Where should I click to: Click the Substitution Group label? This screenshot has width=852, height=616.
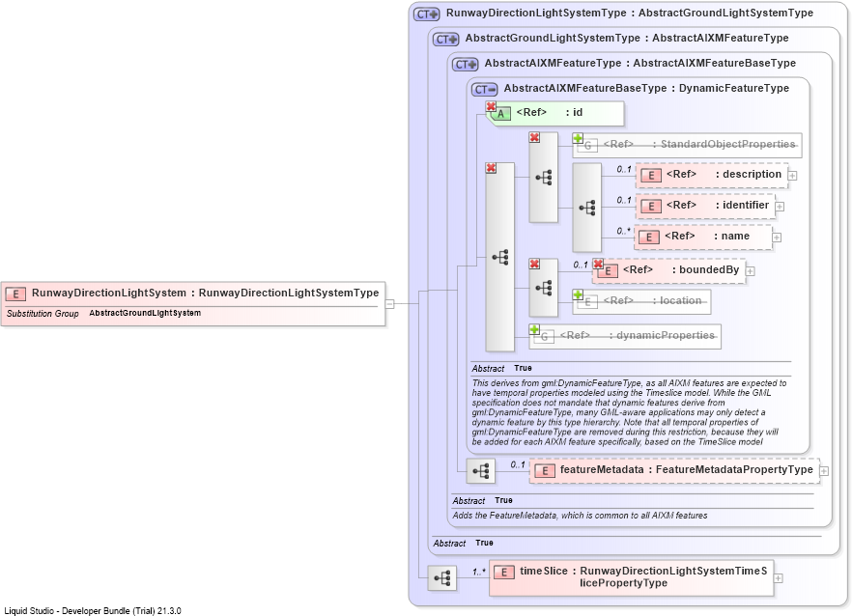(x=43, y=314)
